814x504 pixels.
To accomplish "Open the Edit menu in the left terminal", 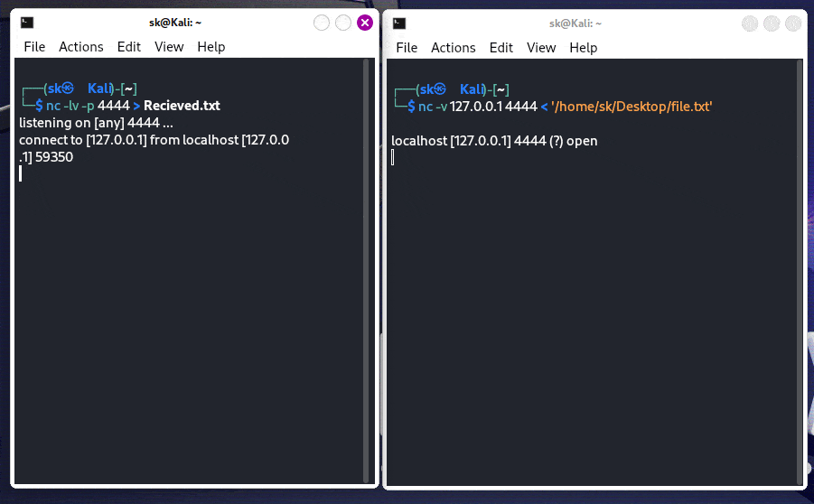I will click(129, 47).
